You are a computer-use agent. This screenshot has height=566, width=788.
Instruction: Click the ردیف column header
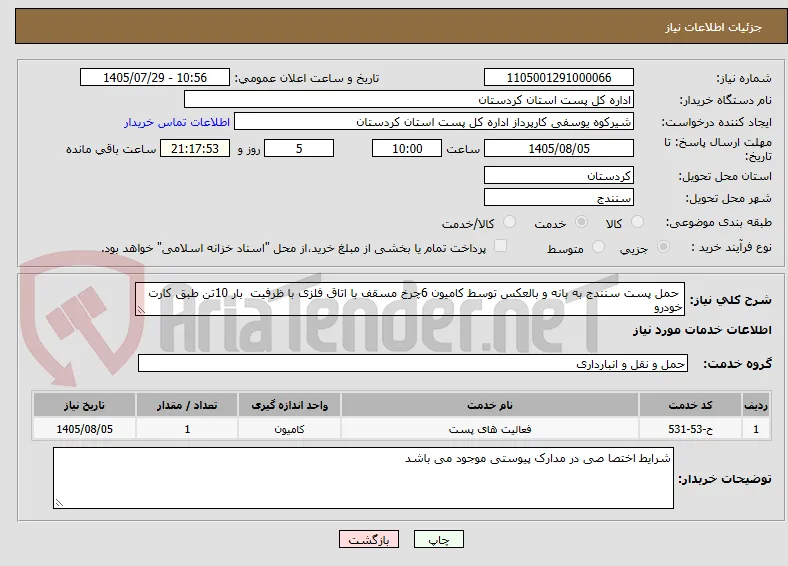[x=756, y=405]
